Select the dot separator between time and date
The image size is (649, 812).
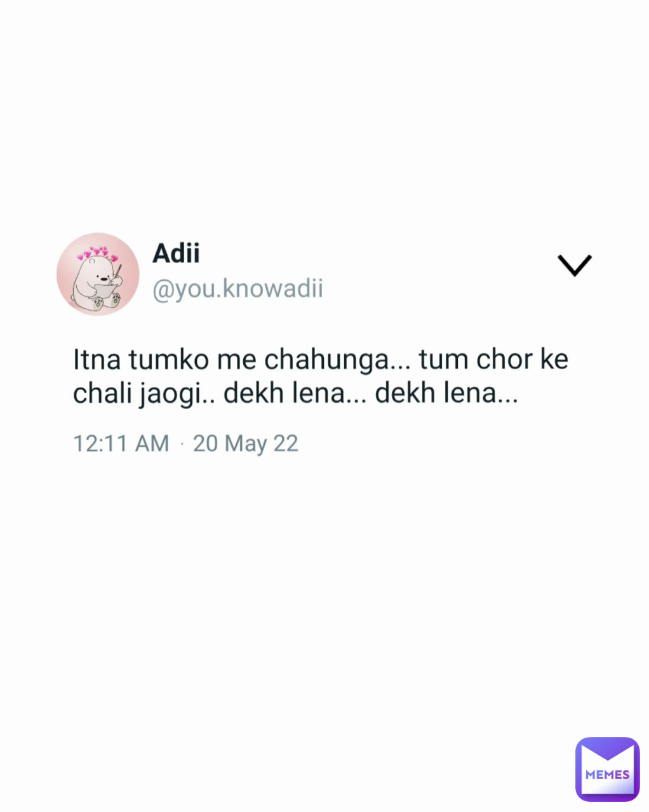click(182, 444)
